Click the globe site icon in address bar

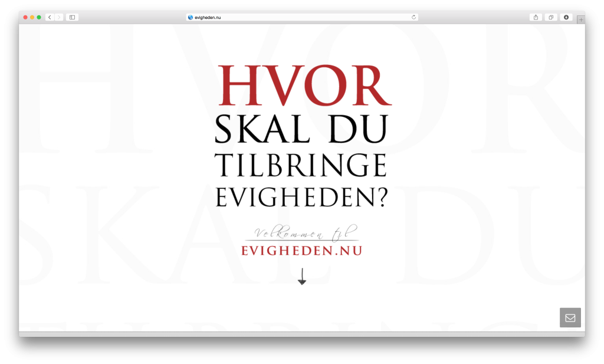[x=191, y=17]
